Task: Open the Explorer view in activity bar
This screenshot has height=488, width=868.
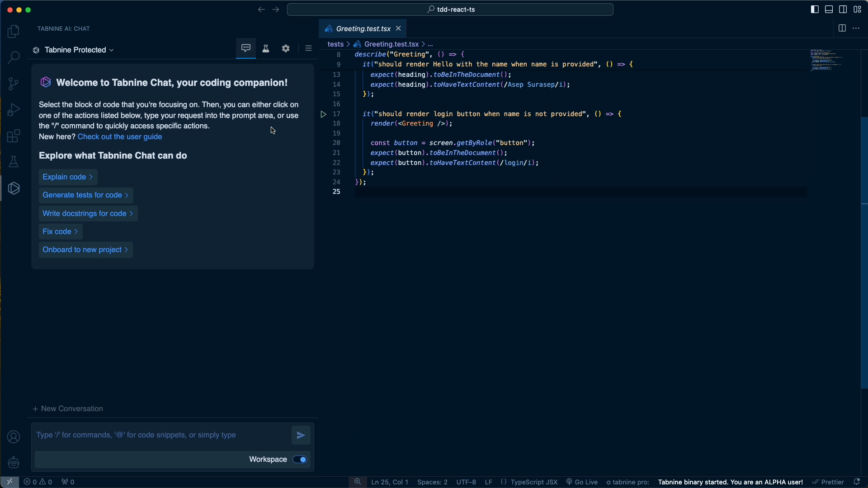Action: [14, 32]
